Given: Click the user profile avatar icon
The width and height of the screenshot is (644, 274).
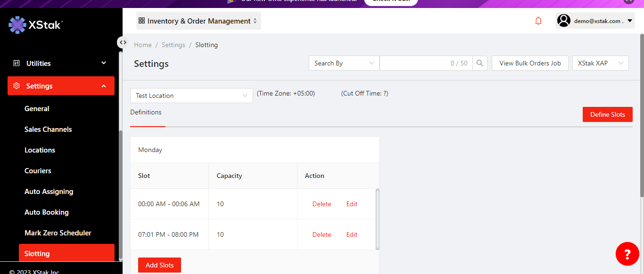Looking at the screenshot, I should (564, 21).
